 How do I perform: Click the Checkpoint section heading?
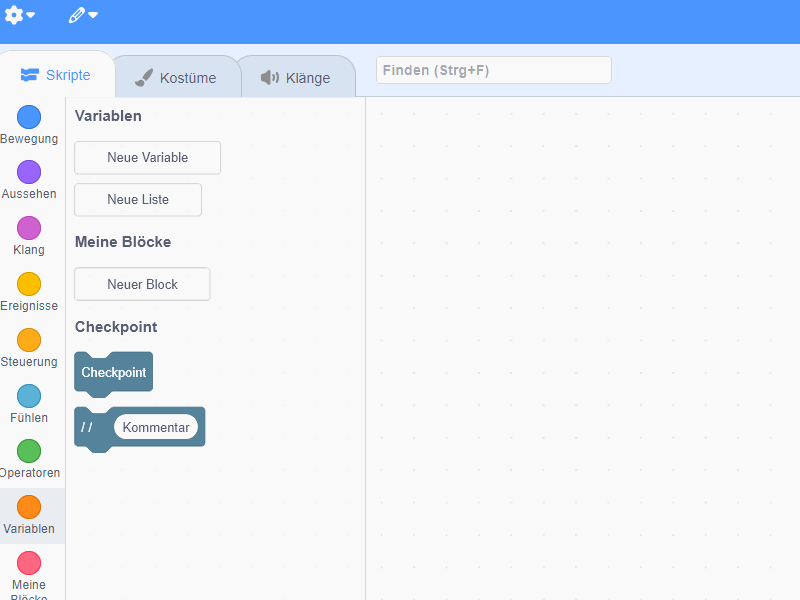point(116,327)
